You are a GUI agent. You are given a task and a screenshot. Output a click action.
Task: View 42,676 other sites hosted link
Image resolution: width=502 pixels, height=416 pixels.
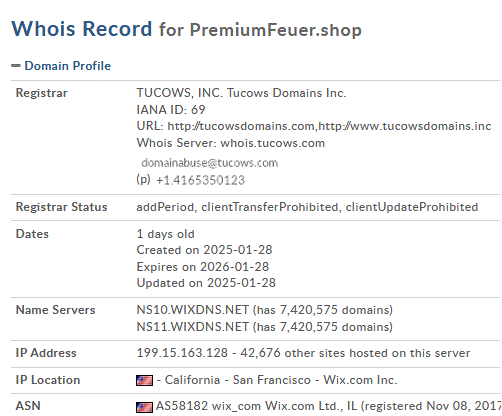pyautogui.click(x=355, y=353)
